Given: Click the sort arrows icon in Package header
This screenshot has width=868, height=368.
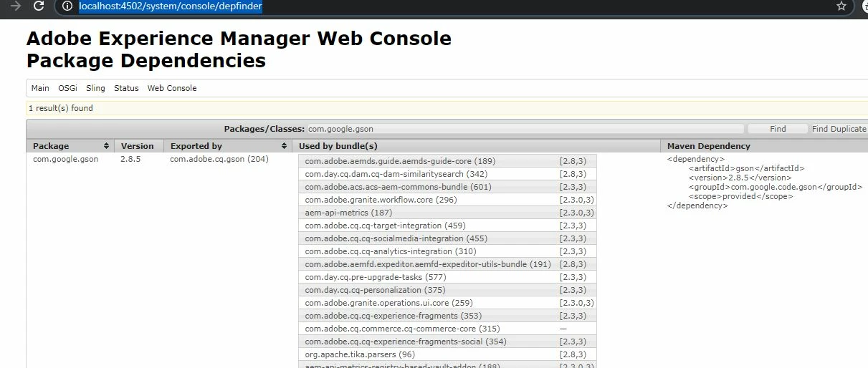Looking at the screenshot, I should (106, 146).
